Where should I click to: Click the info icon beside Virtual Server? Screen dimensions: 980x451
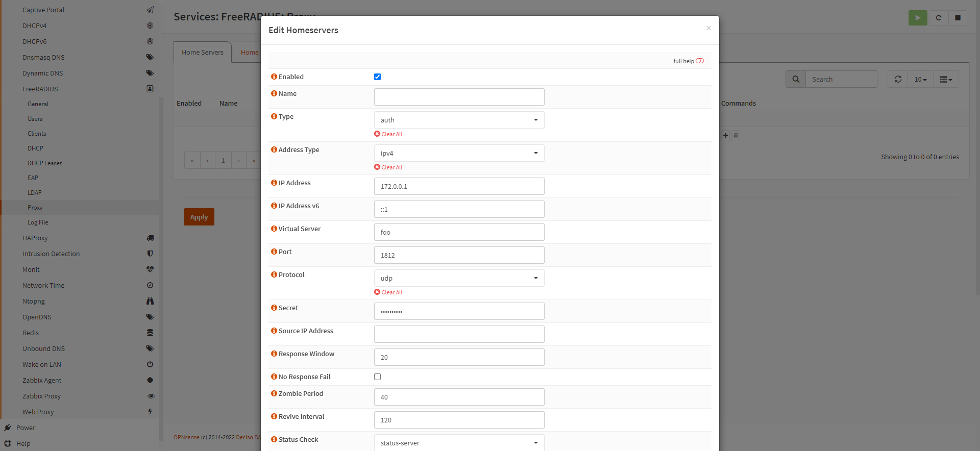click(274, 229)
